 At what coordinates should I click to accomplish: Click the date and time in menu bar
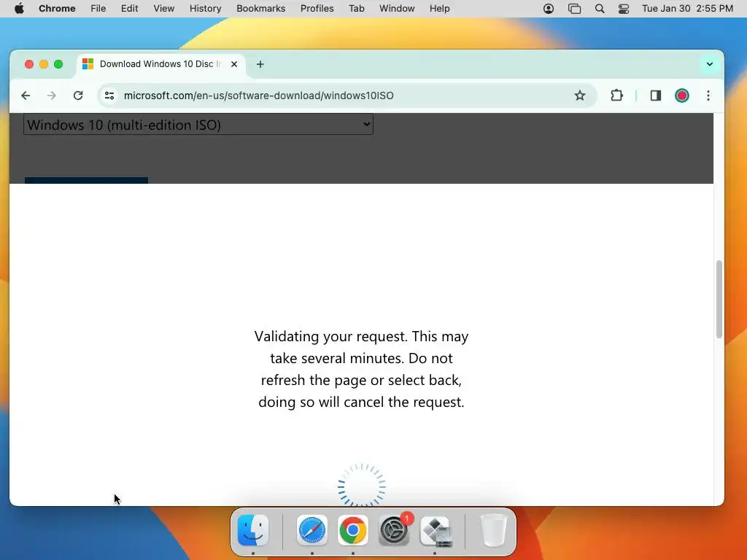click(687, 9)
